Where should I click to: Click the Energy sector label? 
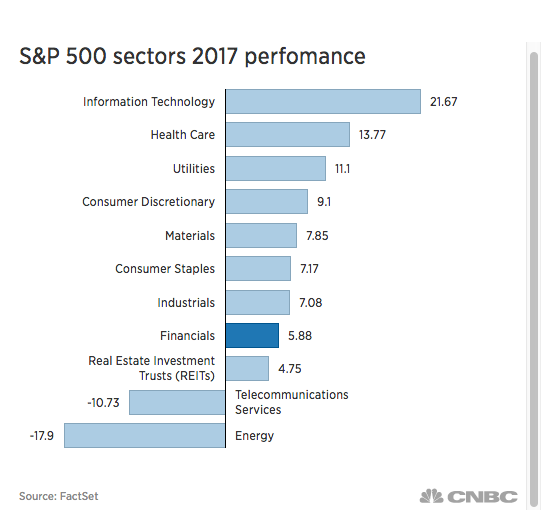(254, 436)
